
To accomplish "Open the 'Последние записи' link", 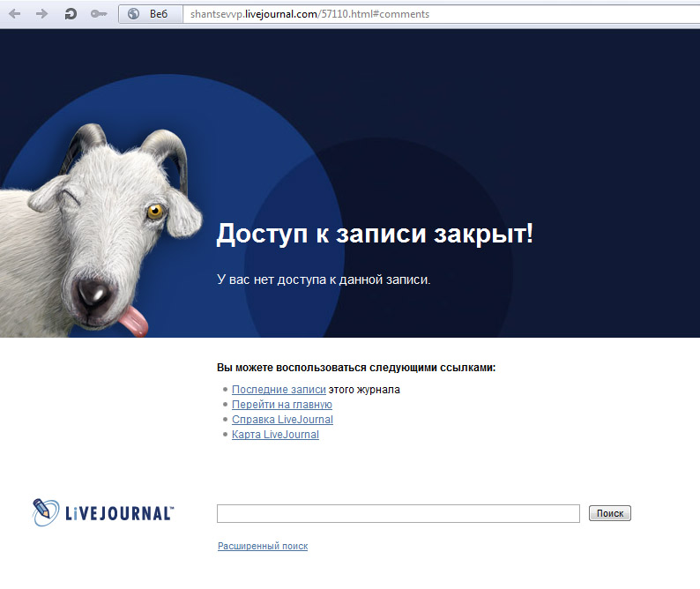I will pyautogui.click(x=279, y=390).
